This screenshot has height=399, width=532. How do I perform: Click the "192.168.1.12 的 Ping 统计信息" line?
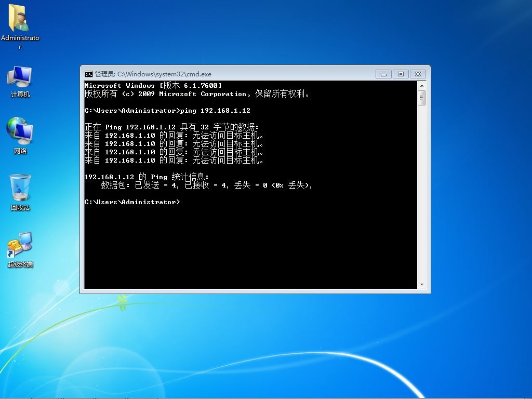[x=147, y=177]
